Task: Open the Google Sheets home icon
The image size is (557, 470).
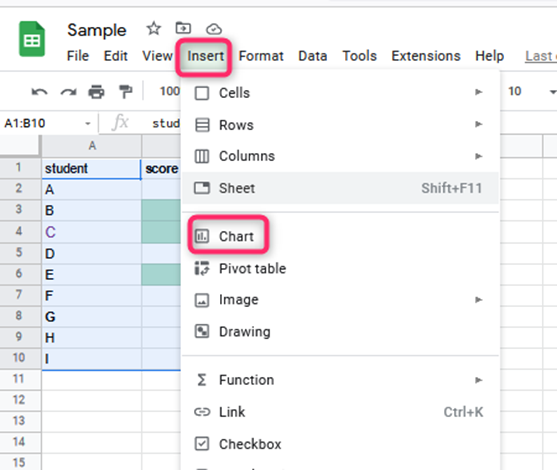Action: pos(32,39)
